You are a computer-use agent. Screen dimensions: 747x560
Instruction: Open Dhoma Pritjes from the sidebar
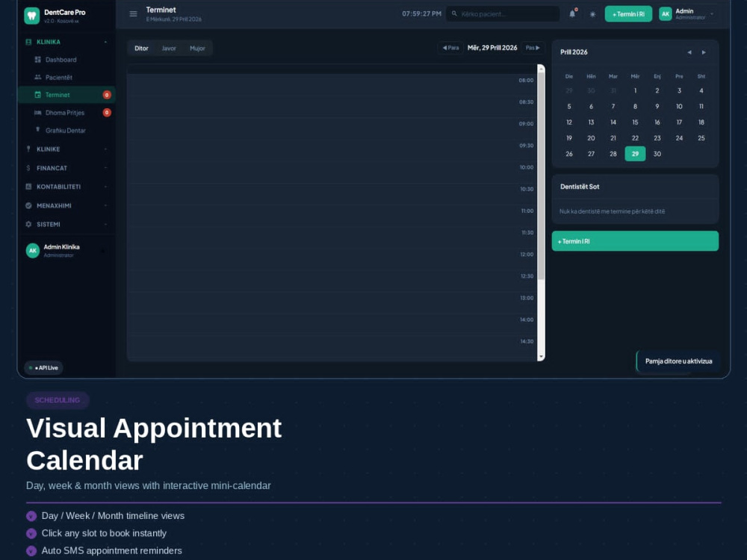66,113
